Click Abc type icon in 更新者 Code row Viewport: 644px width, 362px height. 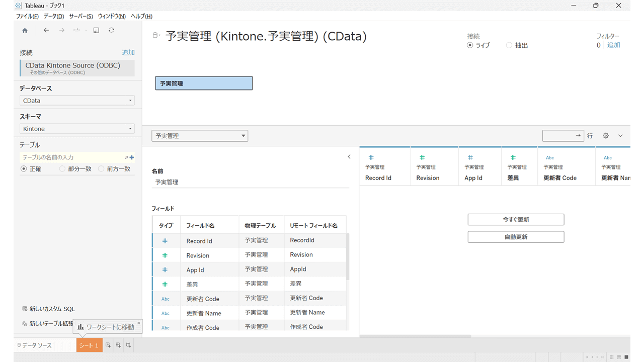pos(165,299)
